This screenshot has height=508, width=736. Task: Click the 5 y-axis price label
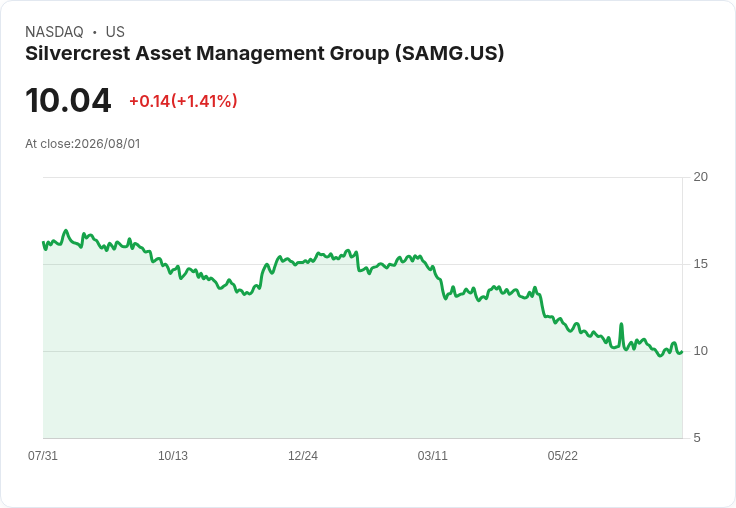click(x=697, y=438)
